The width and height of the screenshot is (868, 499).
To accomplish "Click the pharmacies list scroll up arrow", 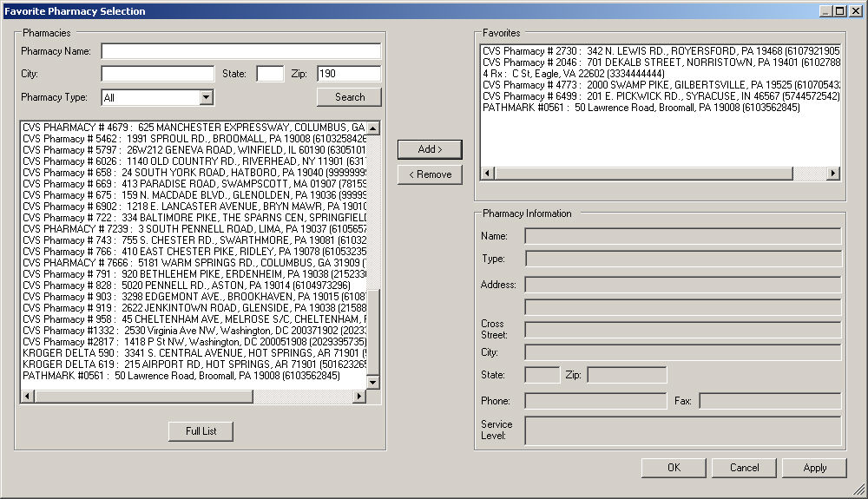I will click(x=373, y=128).
